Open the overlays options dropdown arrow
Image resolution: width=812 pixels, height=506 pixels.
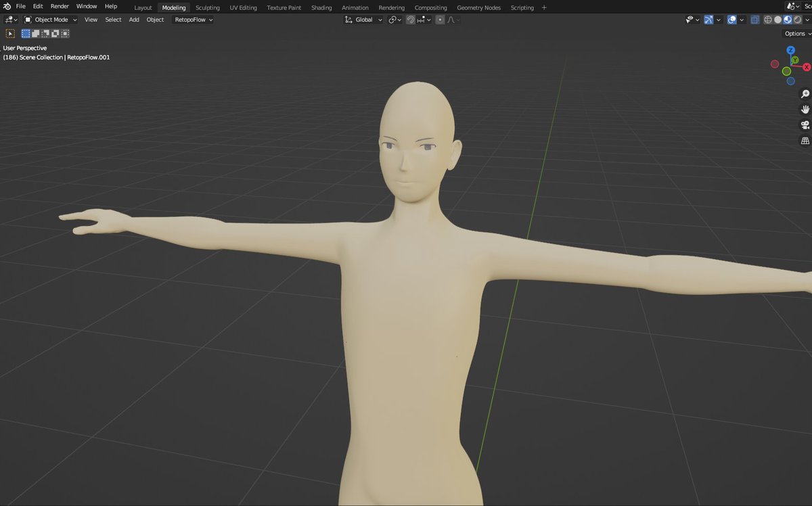click(x=742, y=20)
